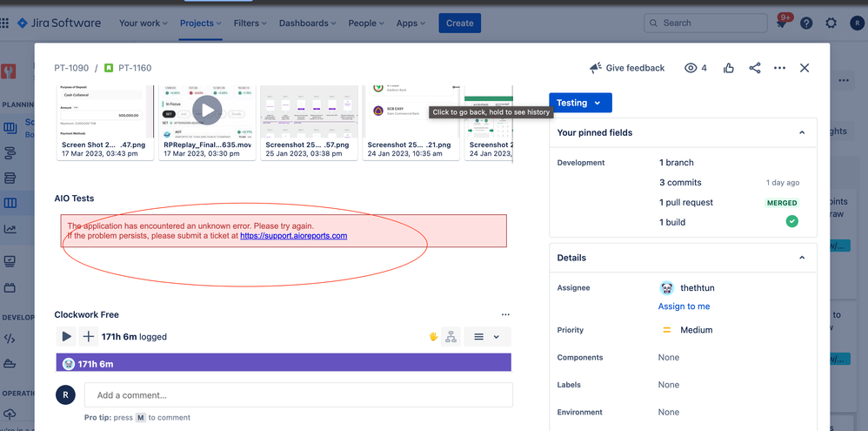This screenshot has height=431, width=868.
Task: Click the project avatar wrench icon in sidebar
Action: pos(9,71)
